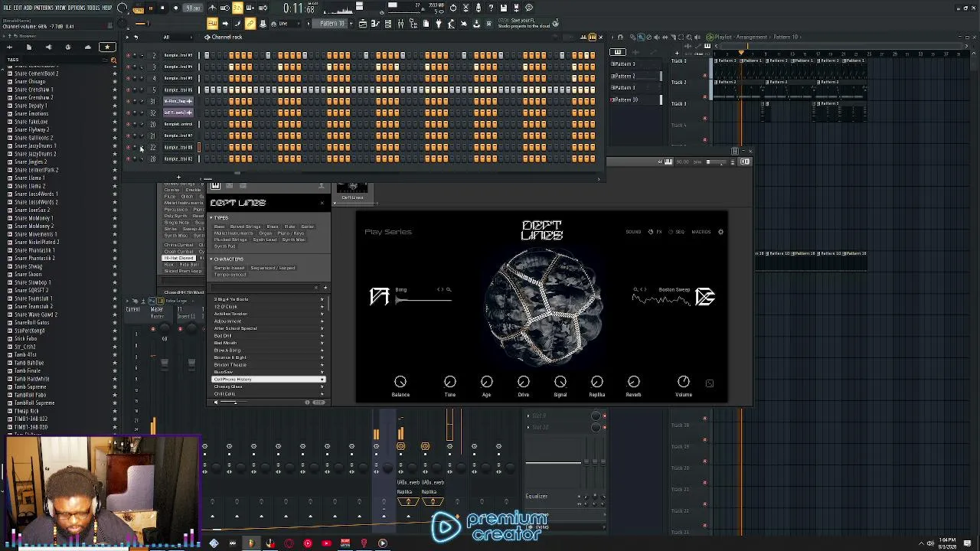Open the SOUND tab in Deft Lines
The width and height of the screenshot is (980, 551).
tap(633, 232)
